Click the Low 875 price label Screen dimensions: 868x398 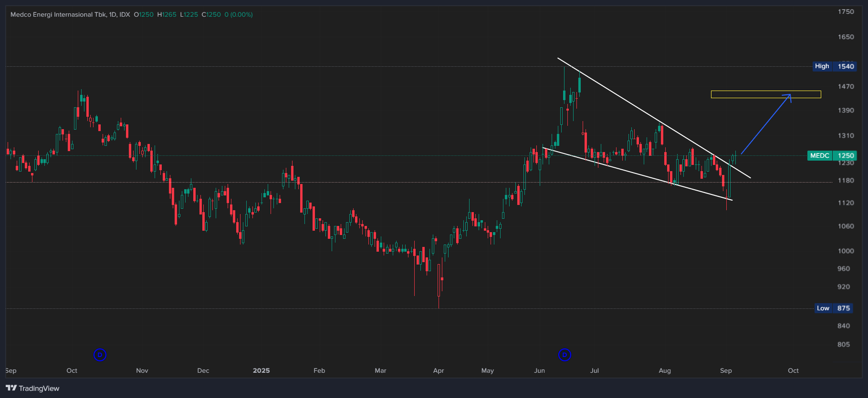point(834,308)
